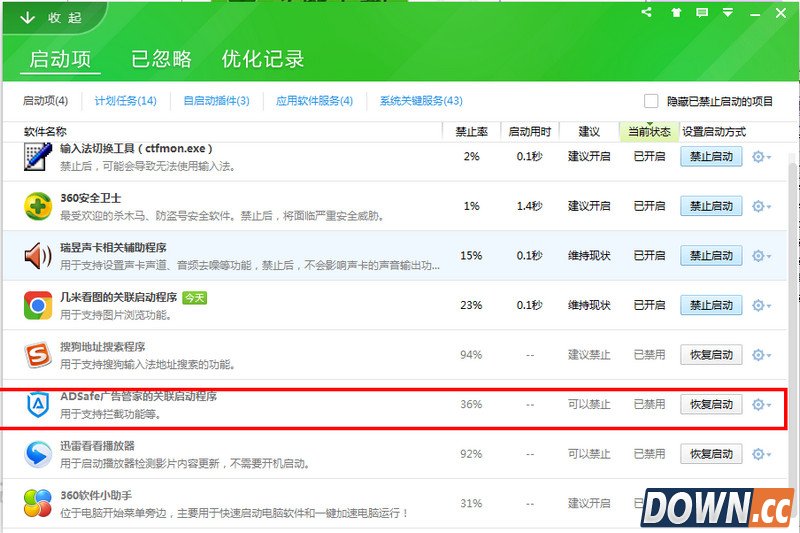
Task: Select ADSafe广告管家的关联启动程序 entry name
Action: (138, 396)
